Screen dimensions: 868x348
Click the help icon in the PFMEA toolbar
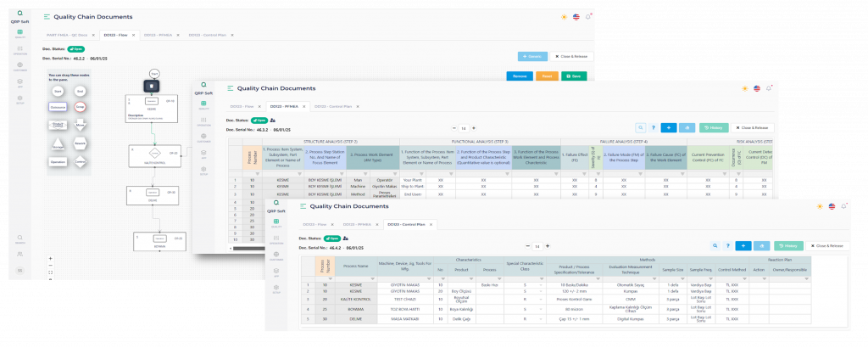[x=653, y=127]
